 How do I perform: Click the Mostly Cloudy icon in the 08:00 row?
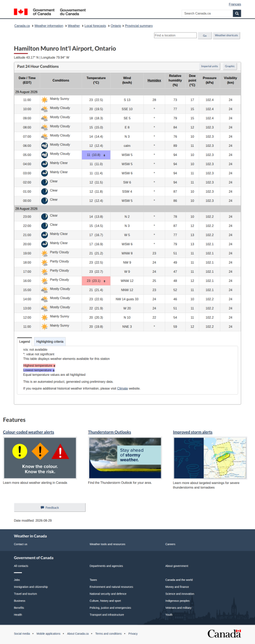44,127
